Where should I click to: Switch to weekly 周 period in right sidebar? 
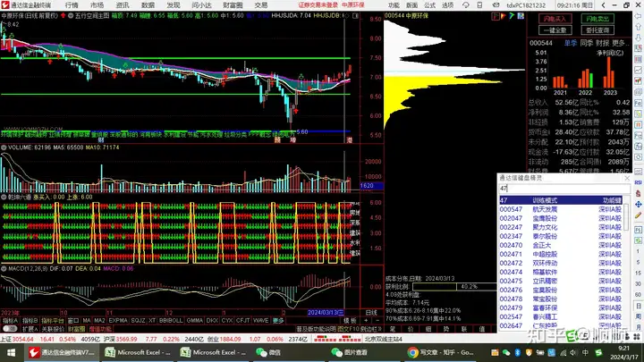pyautogui.click(x=638, y=316)
